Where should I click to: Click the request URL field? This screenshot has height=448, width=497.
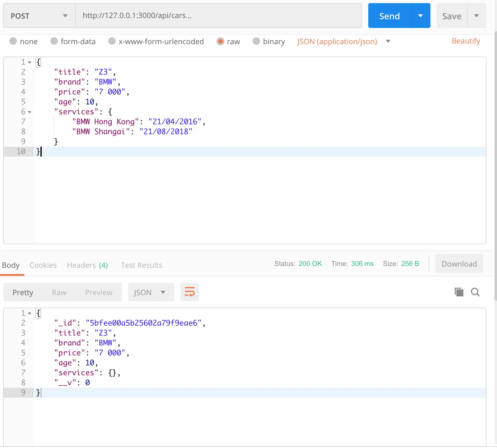coord(219,16)
